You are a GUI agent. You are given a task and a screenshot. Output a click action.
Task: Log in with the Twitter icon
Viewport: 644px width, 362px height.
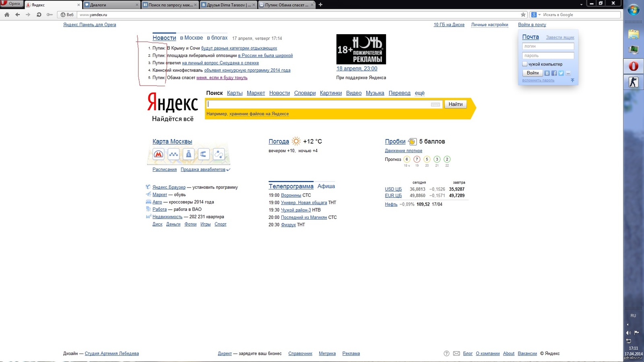point(561,73)
